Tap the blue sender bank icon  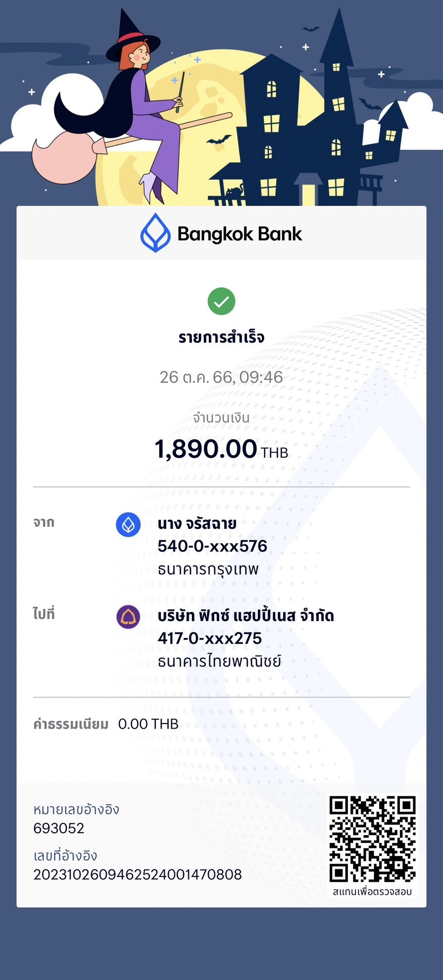(128, 525)
